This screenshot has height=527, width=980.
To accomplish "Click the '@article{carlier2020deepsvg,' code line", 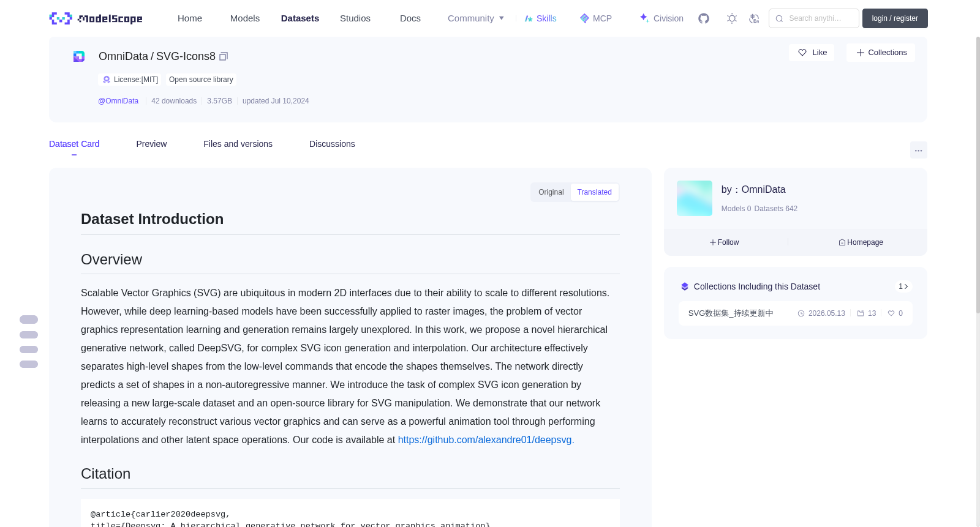I will [x=160, y=514].
